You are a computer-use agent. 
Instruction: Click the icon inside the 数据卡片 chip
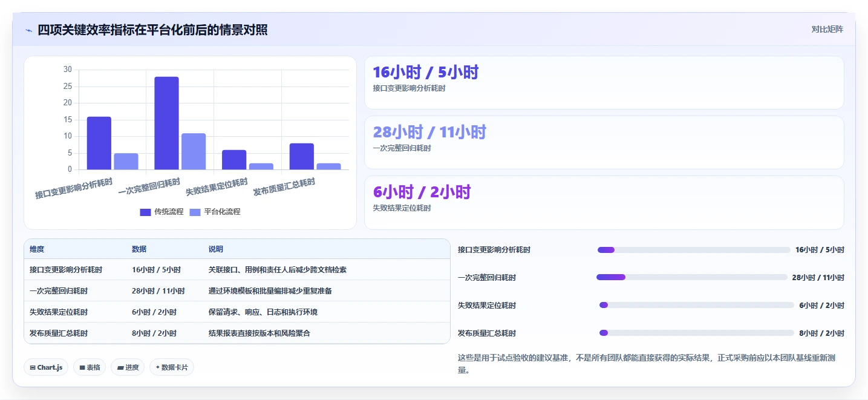(x=158, y=367)
